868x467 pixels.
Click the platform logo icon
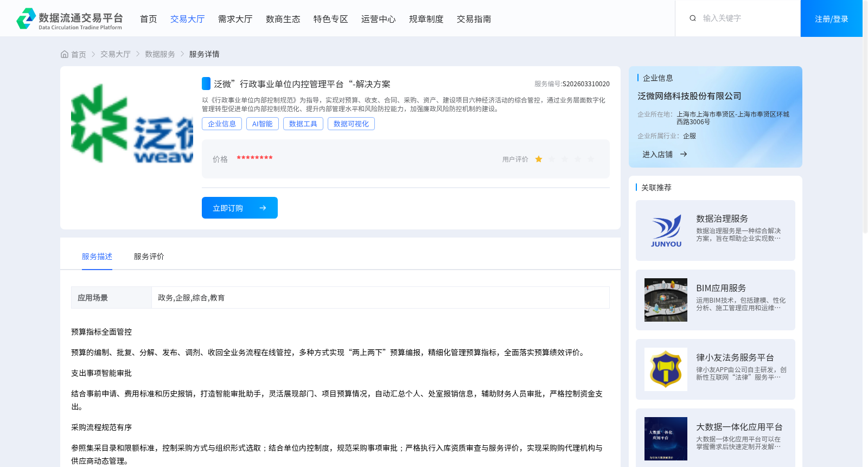pyautogui.click(x=26, y=18)
